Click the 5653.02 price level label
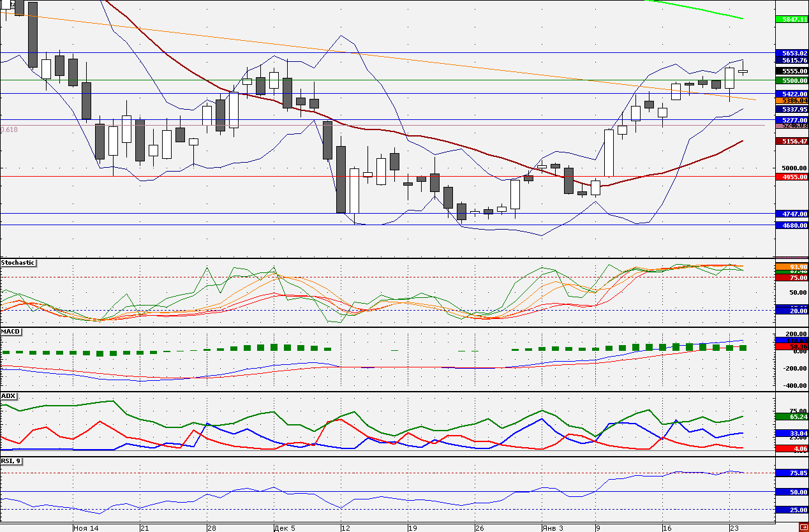809x532 pixels. 790,53
